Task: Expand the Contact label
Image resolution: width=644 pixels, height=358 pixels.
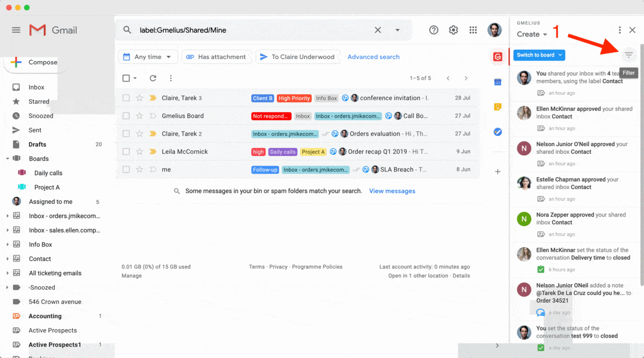Action: click(8, 259)
